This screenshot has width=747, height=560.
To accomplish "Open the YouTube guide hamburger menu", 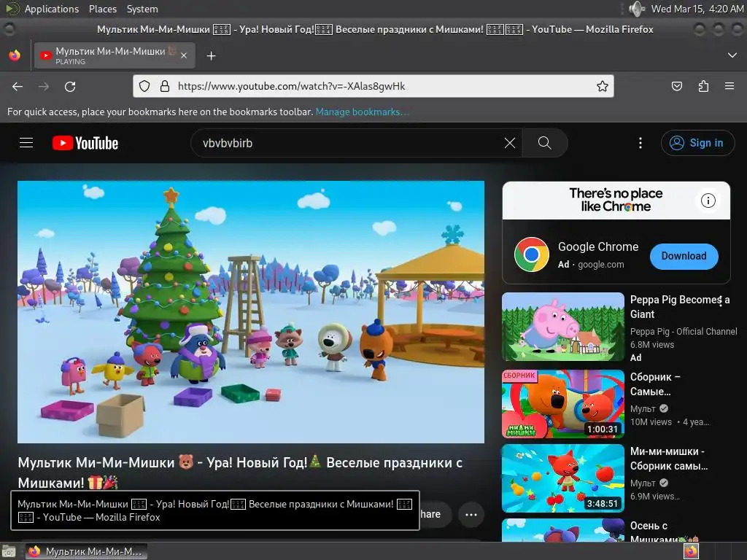I will [x=26, y=143].
